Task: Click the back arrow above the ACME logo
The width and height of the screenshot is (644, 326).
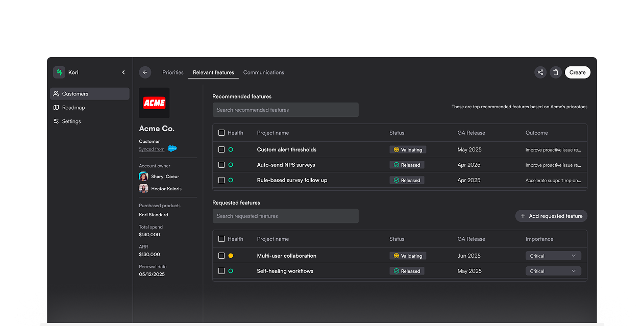Action: tap(145, 72)
